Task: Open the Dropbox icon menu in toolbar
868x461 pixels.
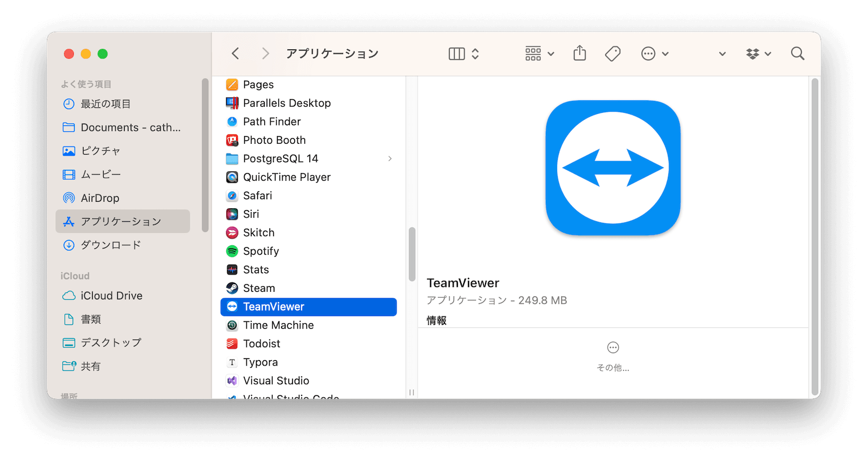Action: coord(758,54)
